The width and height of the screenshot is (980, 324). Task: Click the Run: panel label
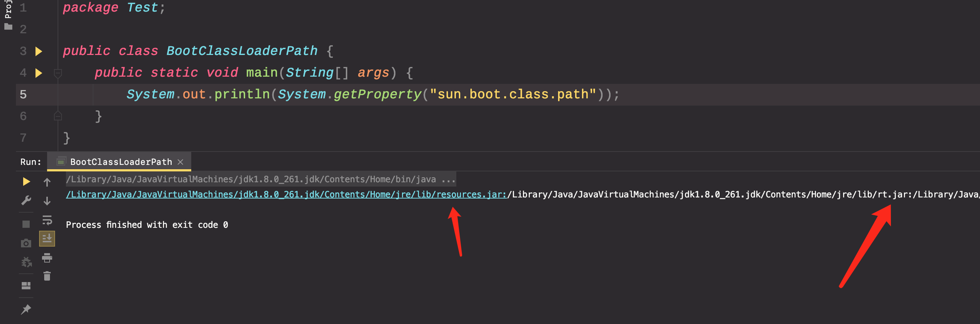click(x=30, y=162)
